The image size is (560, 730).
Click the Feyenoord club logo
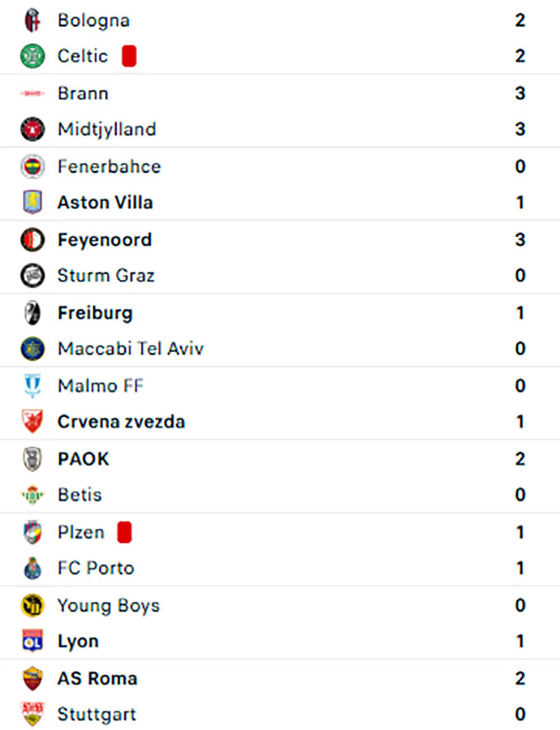(32, 240)
